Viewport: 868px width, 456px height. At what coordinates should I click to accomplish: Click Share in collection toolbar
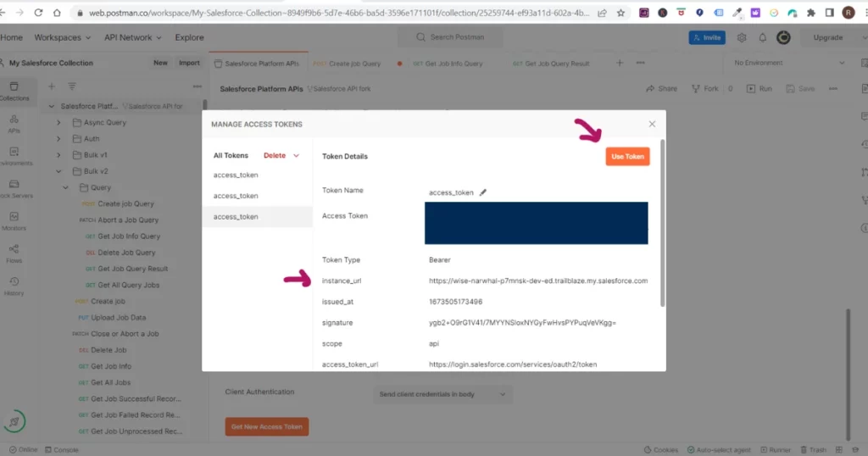click(661, 88)
